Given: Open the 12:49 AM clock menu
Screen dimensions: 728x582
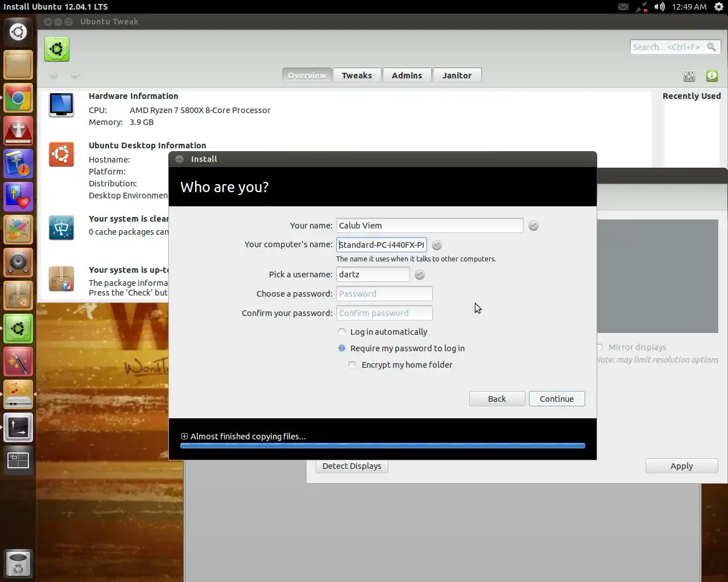Looking at the screenshot, I should click(689, 7).
